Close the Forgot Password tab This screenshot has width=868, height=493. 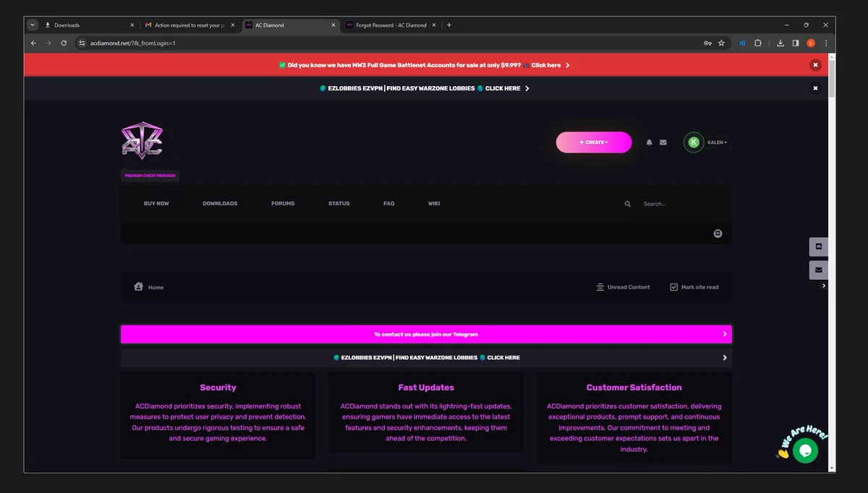435,25
